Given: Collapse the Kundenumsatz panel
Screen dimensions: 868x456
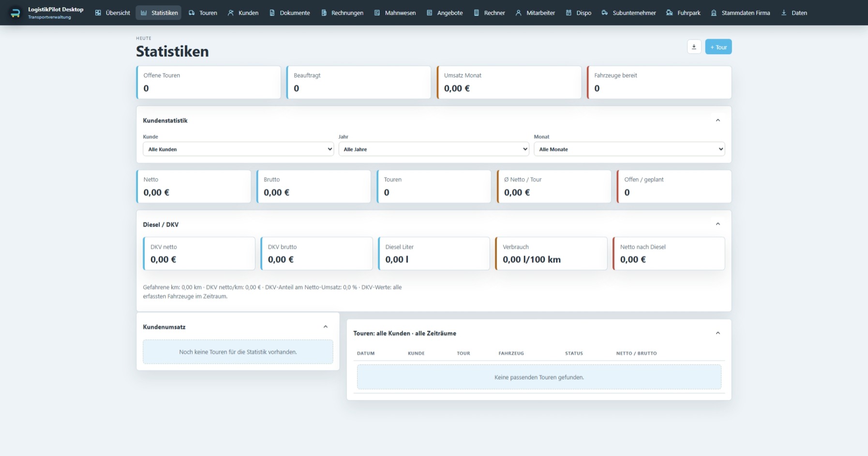Looking at the screenshot, I should 326,327.
